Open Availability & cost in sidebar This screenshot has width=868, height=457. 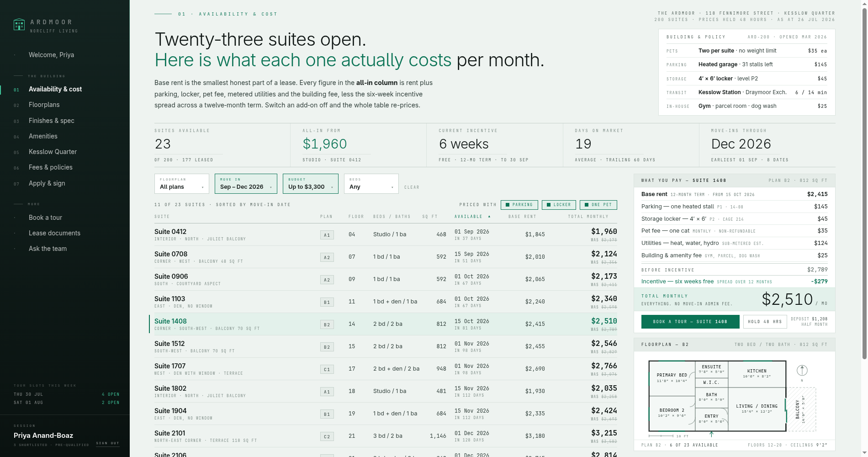click(x=55, y=89)
